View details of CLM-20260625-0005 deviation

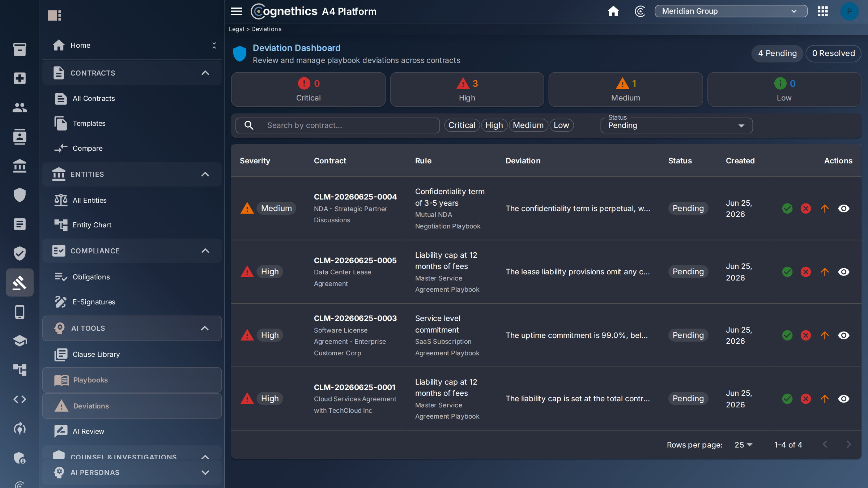click(844, 272)
